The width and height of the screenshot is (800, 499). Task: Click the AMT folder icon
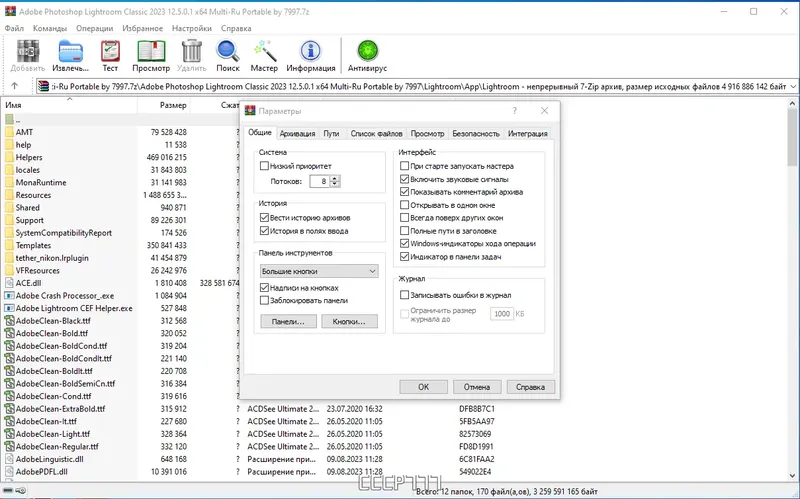[9, 132]
